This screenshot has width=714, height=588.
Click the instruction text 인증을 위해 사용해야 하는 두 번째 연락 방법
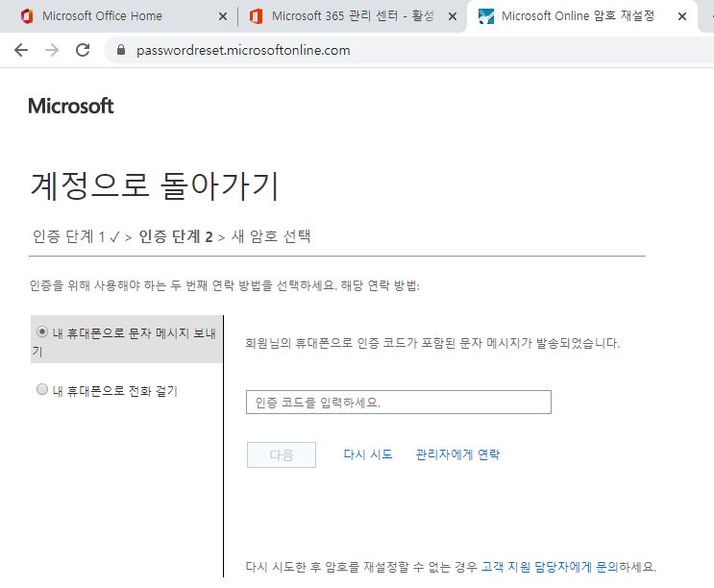225,285
